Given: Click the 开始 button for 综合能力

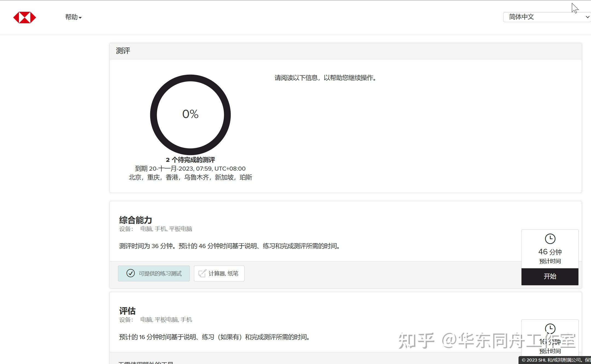Looking at the screenshot, I should [x=550, y=276].
